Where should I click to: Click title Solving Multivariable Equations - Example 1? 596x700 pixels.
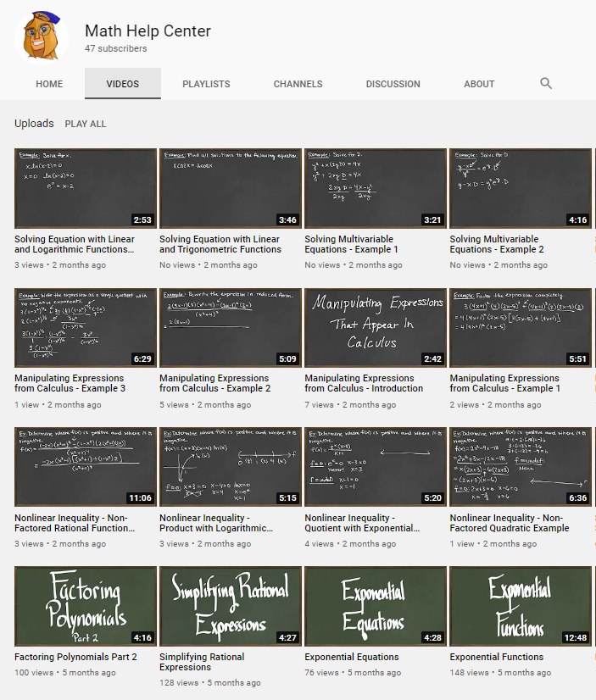(x=351, y=244)
